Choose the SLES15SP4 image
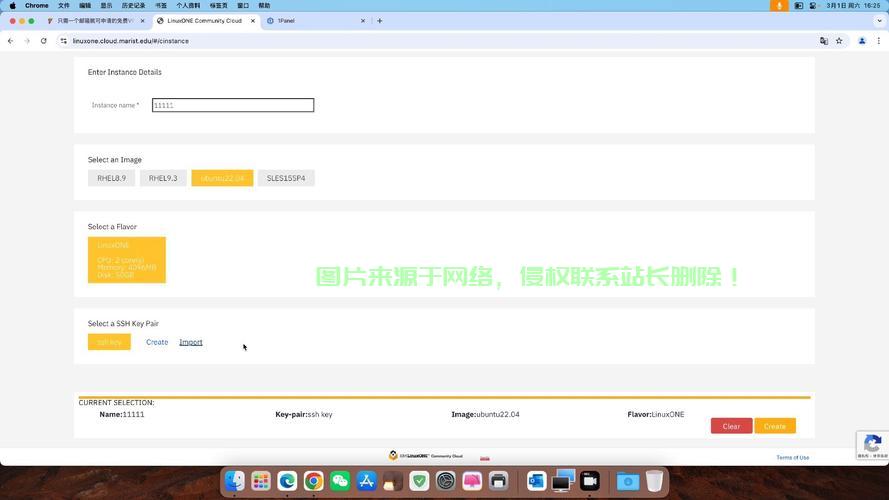This screenshot has height=500, width=889. click(286, 178)
